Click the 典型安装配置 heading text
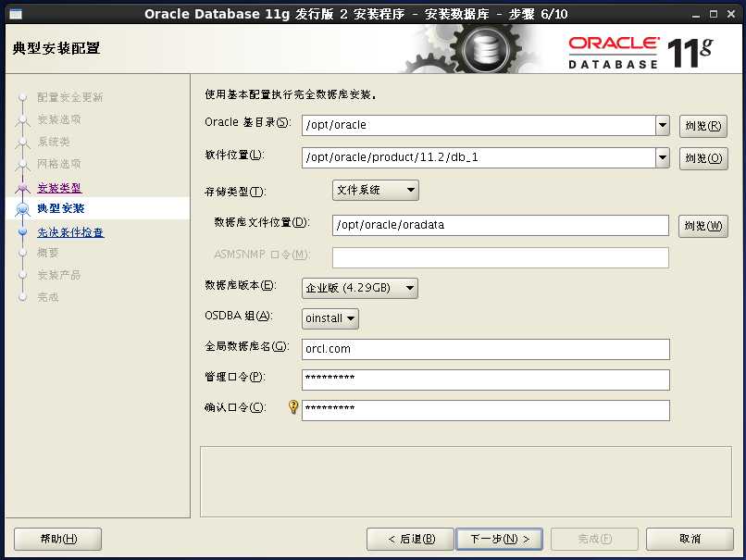746x560 pixels. [56, 48]
